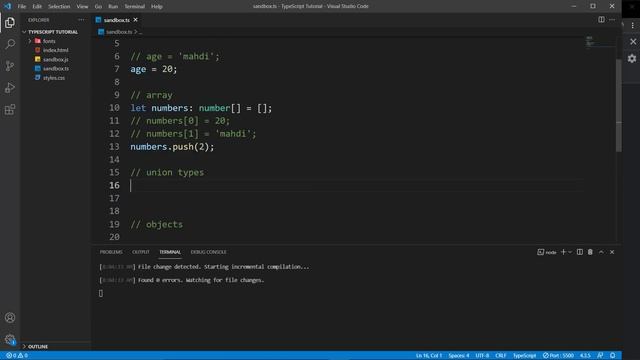Screen dimensions: 640x360
Task: Click the settings gear at the right edge
Action: click(632, 58)
